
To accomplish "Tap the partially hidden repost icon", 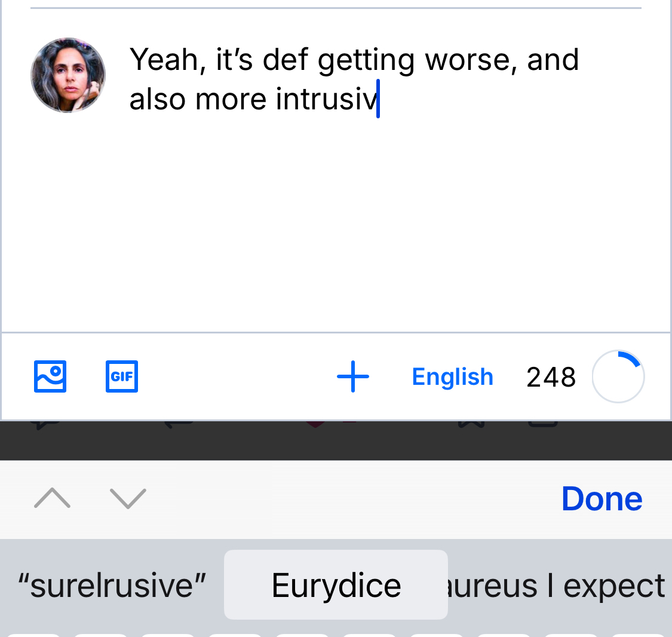I will click(x=179, y=425).
